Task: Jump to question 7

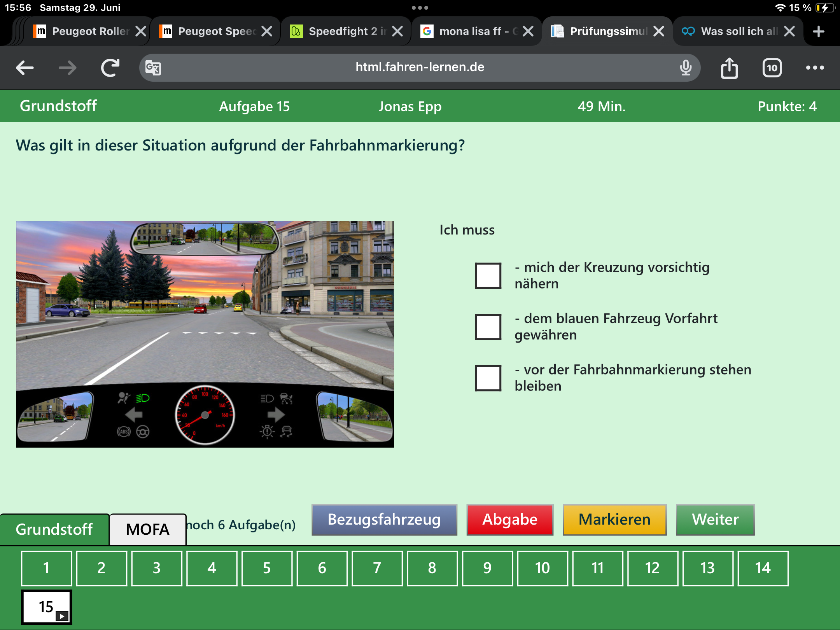Action: tap(377, 568)
